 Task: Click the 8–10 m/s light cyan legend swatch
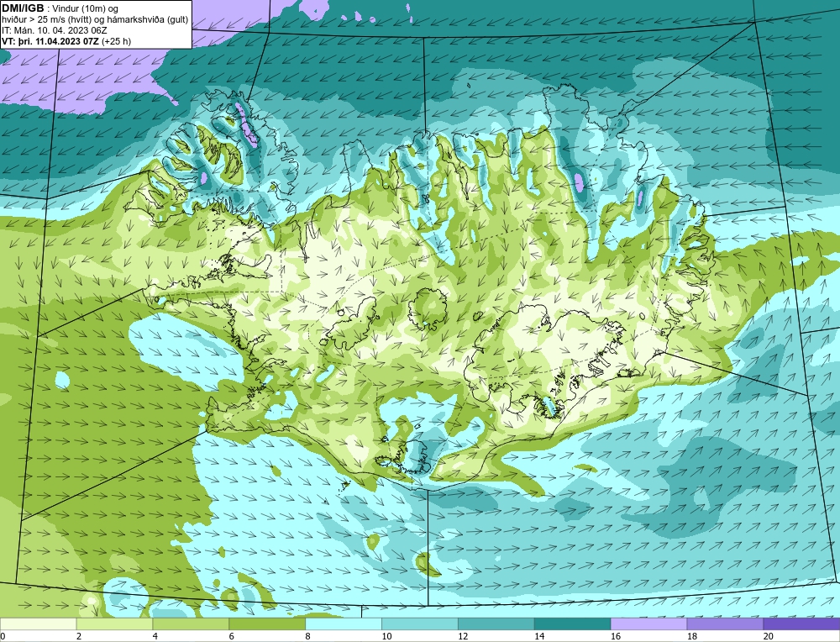[x=344, y=624]
